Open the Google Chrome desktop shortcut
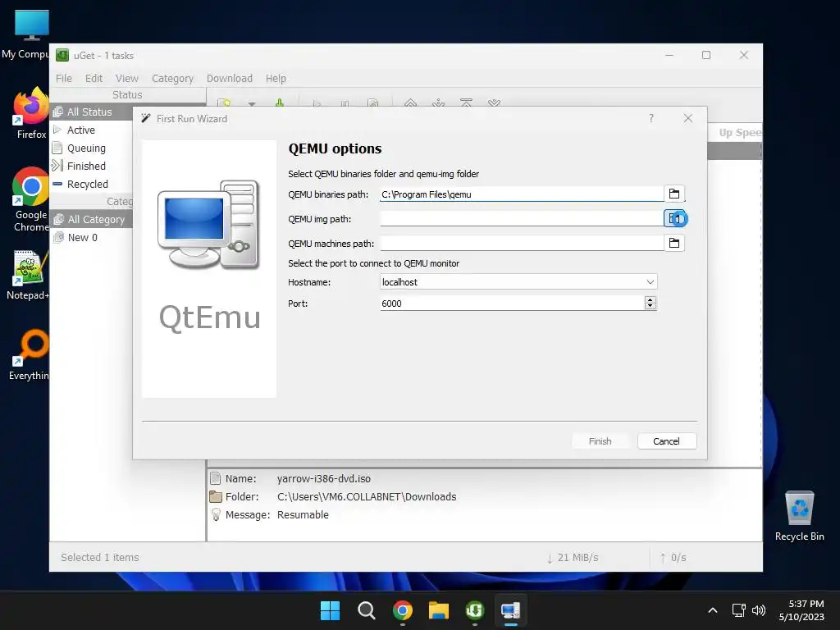The image size is (840, 630). pos(31,199)
